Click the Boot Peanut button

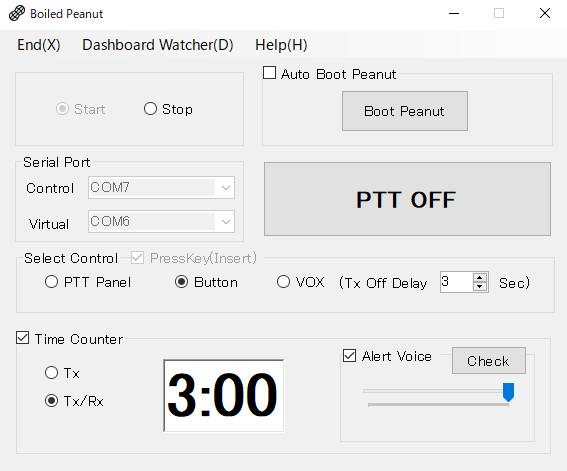[x=405, y=111]
